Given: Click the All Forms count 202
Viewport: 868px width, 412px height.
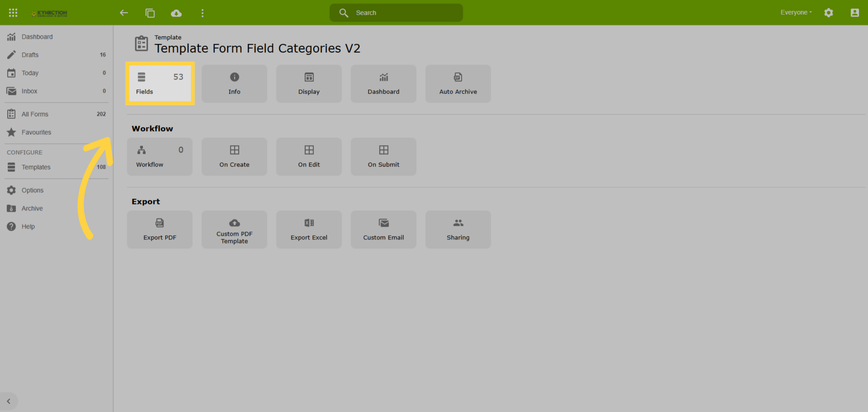Looking at the screenshot, I should 101,114.
